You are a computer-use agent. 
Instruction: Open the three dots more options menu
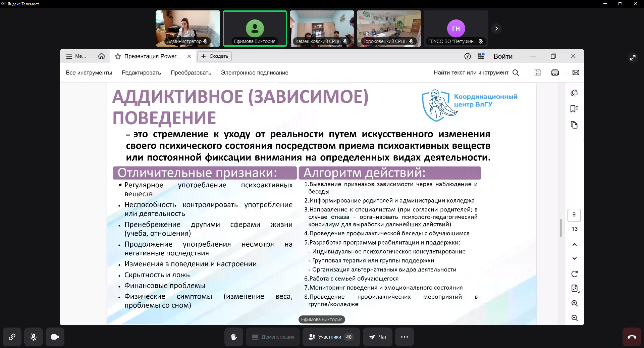404,337
